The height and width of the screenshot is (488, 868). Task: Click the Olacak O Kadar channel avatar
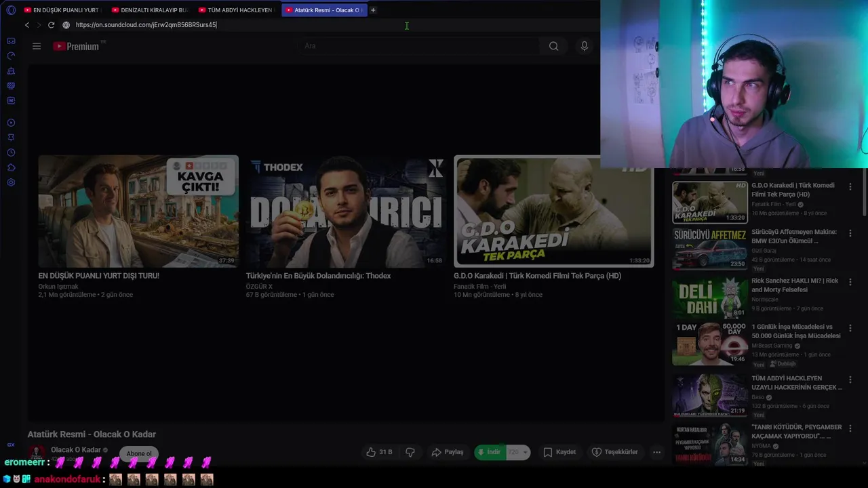[37, 453]
